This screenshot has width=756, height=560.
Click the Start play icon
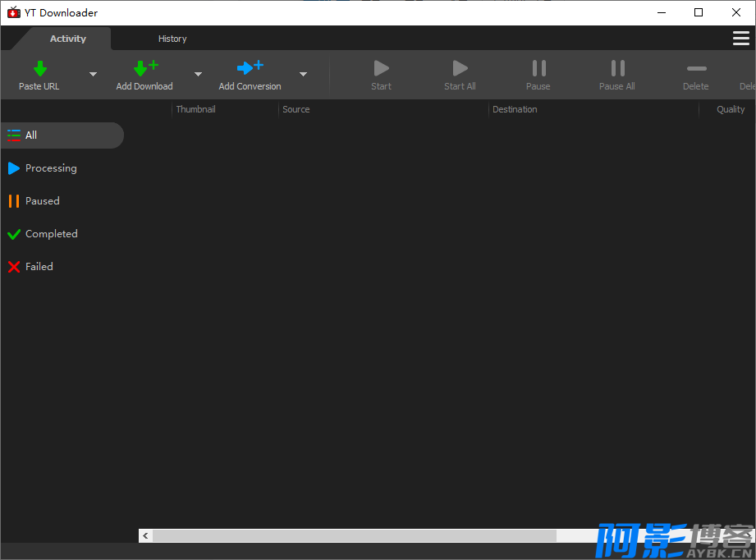[x=382, y=68]
